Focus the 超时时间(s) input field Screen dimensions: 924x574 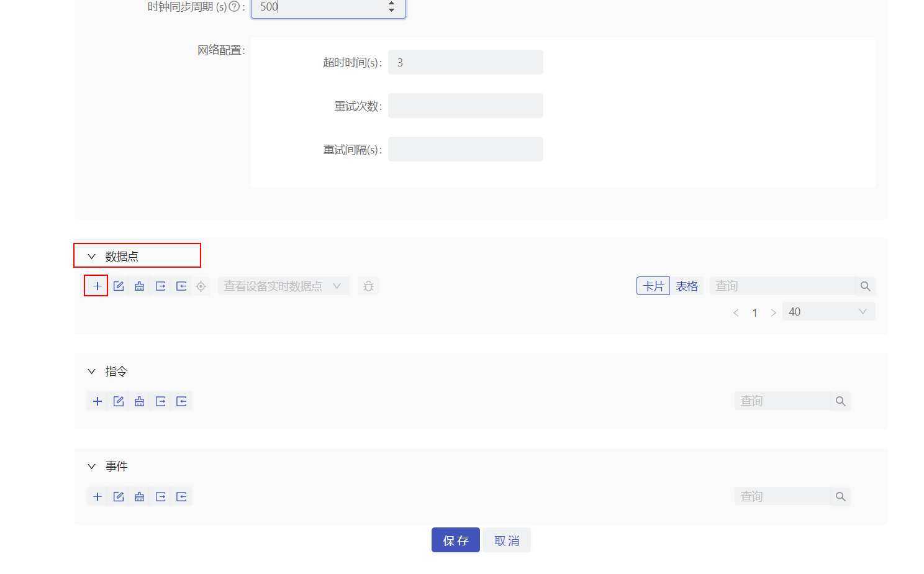[x=465, y=62]
